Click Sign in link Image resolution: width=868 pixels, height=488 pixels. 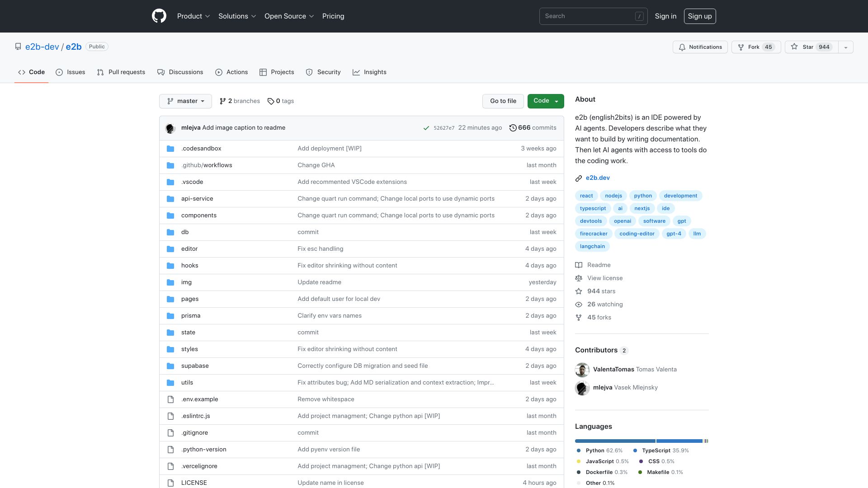click(665, 16)
